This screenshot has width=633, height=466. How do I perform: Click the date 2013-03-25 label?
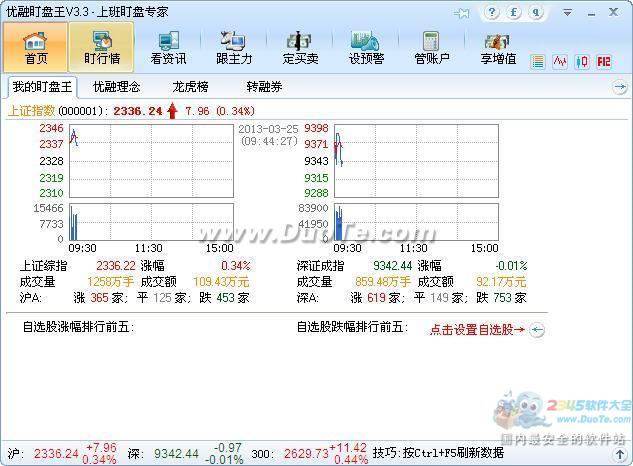pyautogui.click(x=268, y=129)
